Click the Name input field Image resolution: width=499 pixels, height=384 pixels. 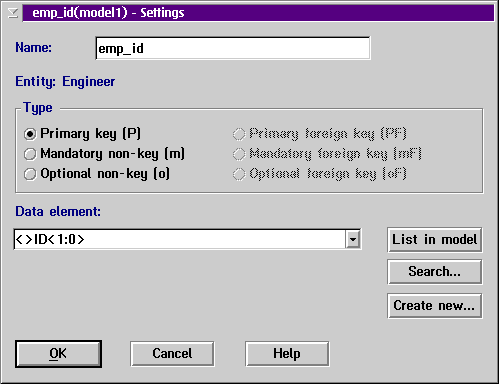233,48
